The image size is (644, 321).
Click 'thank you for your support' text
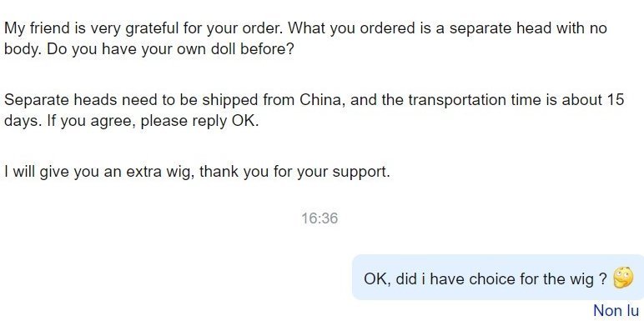pyautogui.click(x=294, y=172)
